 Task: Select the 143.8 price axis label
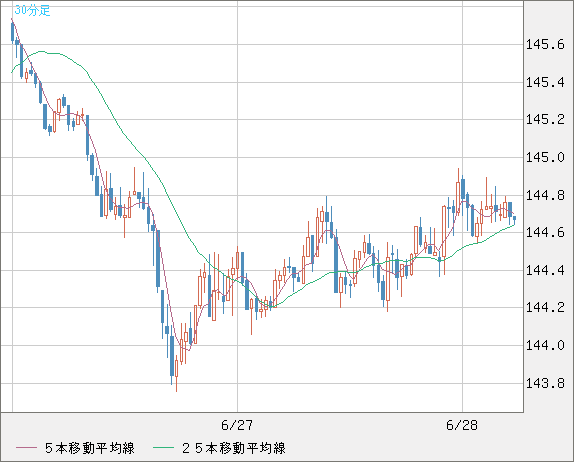click(545, 383)
